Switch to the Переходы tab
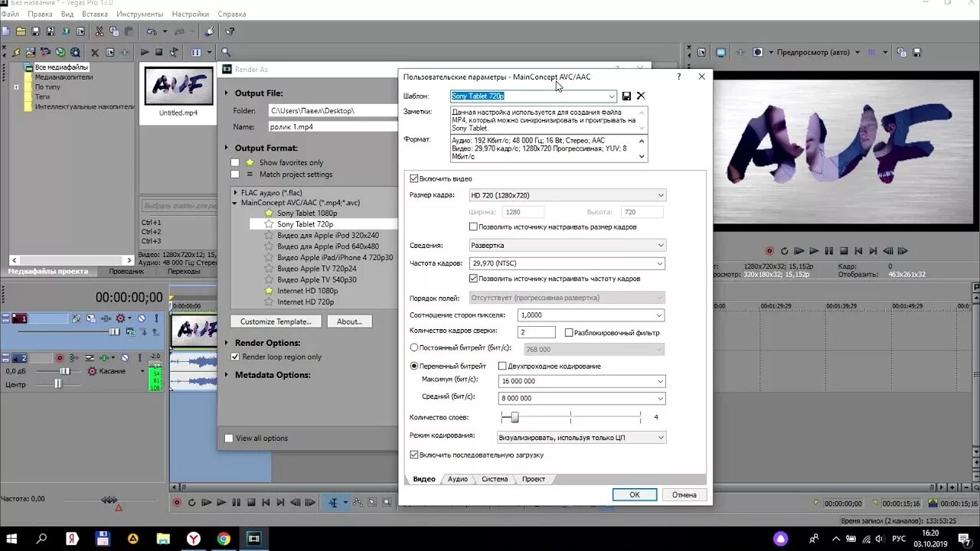980x551 pixels. 183,271
